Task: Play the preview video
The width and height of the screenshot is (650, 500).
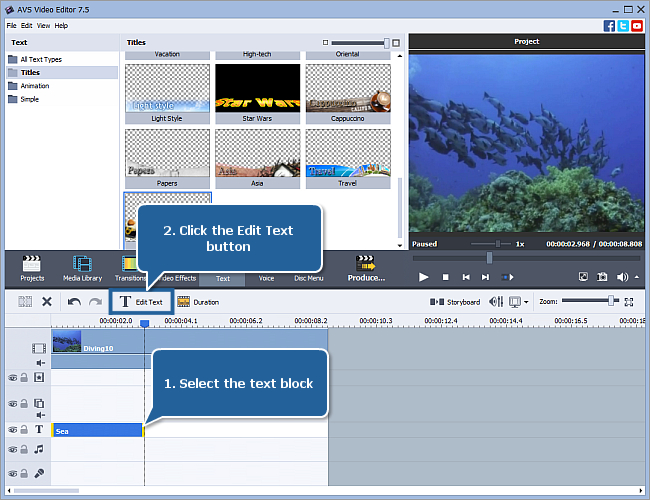Action: pos(423,277)
